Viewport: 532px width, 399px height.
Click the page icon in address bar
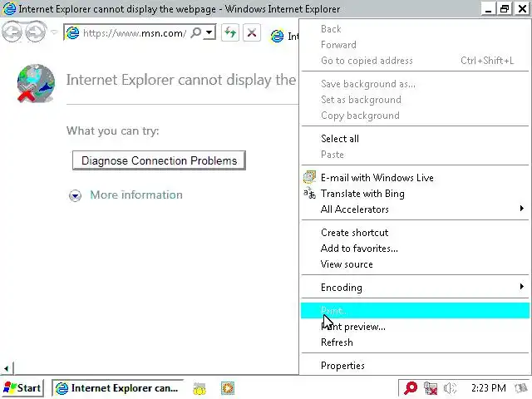[x=72, y=33]
